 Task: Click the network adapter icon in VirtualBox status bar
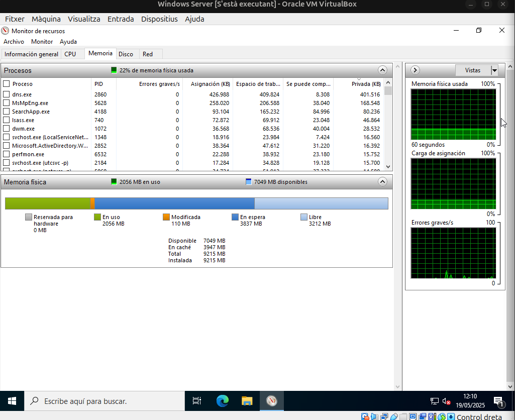click(384, 416)
